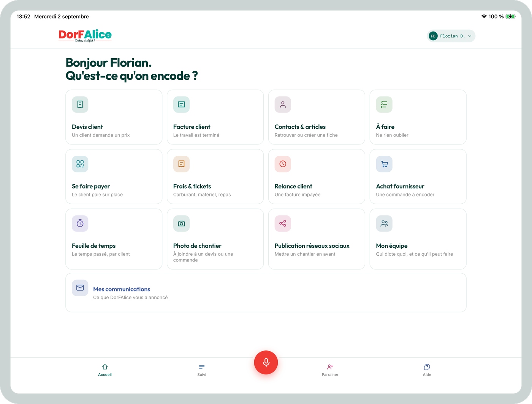Open the Mes communications link

(122, 289)
